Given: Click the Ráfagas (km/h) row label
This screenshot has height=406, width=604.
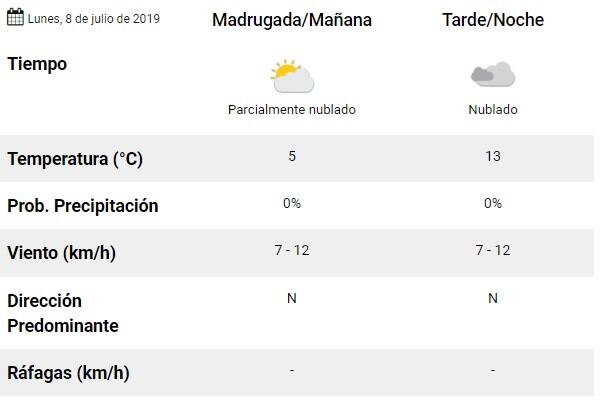Looking at the screenshot, I should pyautogui.click(x=68, y=374).
